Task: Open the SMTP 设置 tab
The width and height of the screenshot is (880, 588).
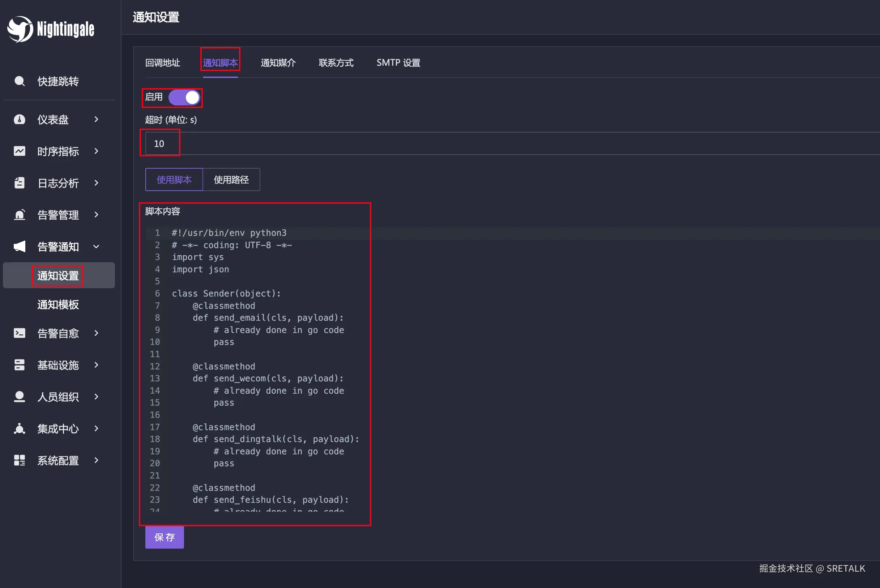Action: pos(398,62)
